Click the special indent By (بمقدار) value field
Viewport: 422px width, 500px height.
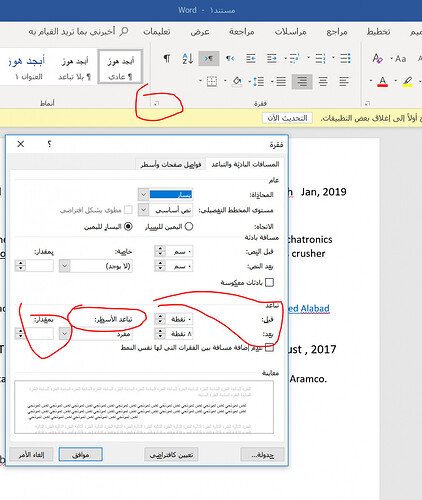[x=40, y=266]
